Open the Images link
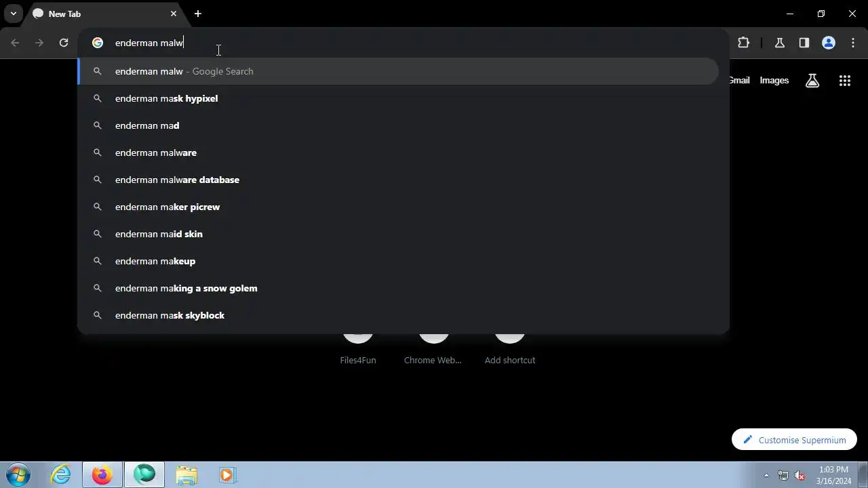Viewport: 868px width, 488px height. point(774,80)
